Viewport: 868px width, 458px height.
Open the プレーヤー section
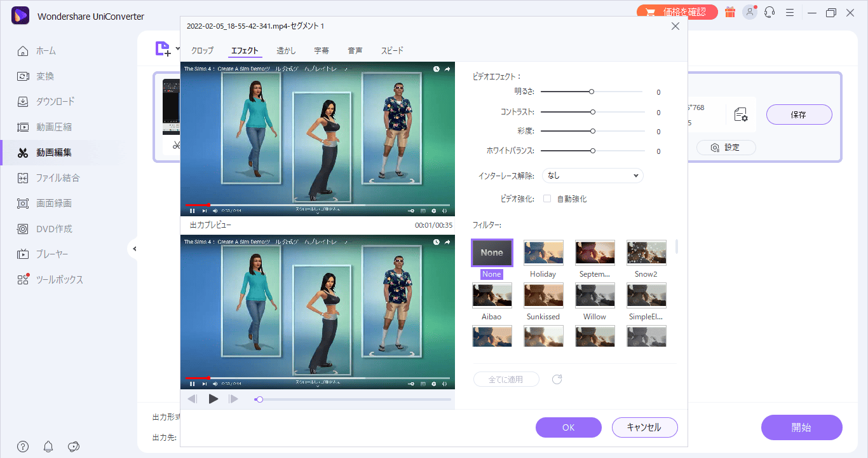click(x=42, y=254)
